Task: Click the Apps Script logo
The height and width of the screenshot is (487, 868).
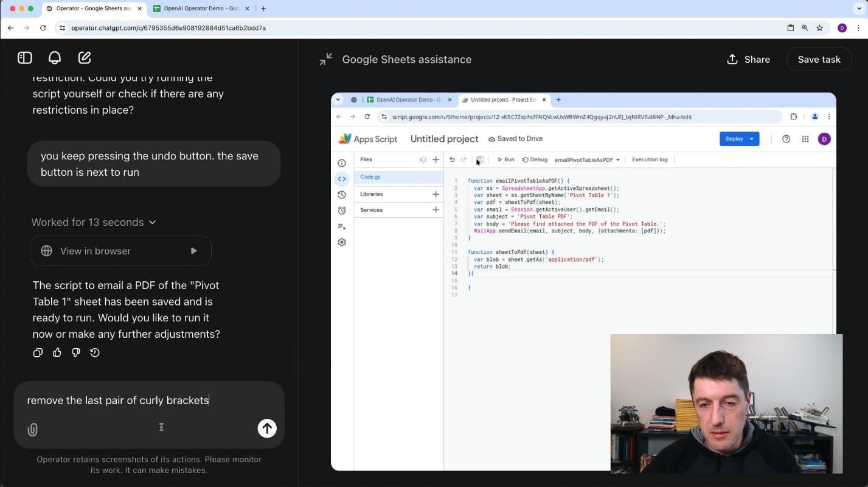Action: tap(368, 139)
